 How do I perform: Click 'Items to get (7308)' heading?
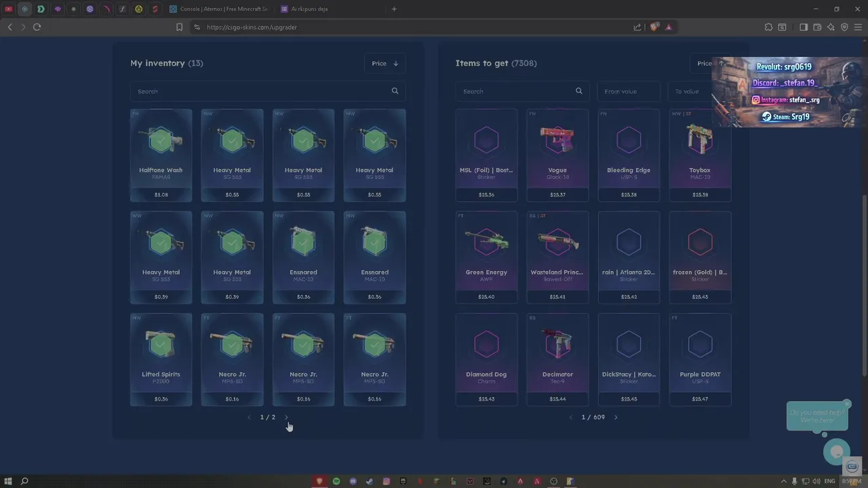[x=496, y=63]
